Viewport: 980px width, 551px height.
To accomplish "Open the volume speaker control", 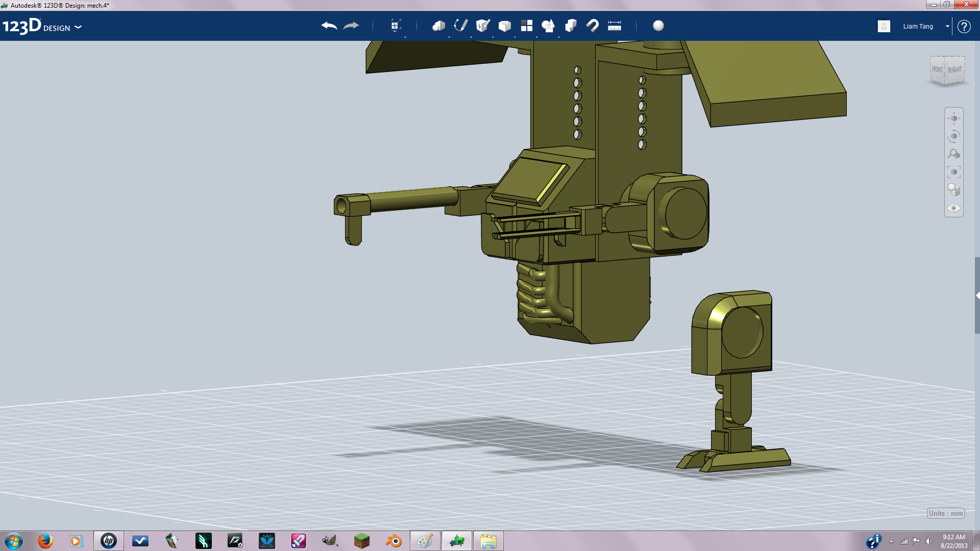I will point(928,541).
